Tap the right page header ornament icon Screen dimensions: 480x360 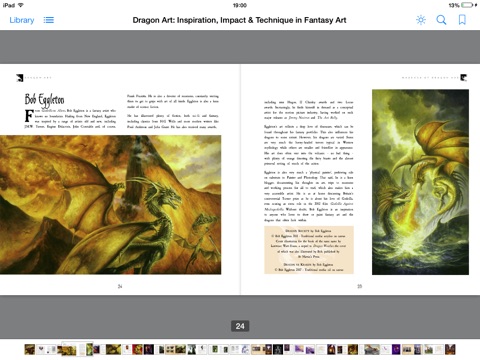pos(463,78)
